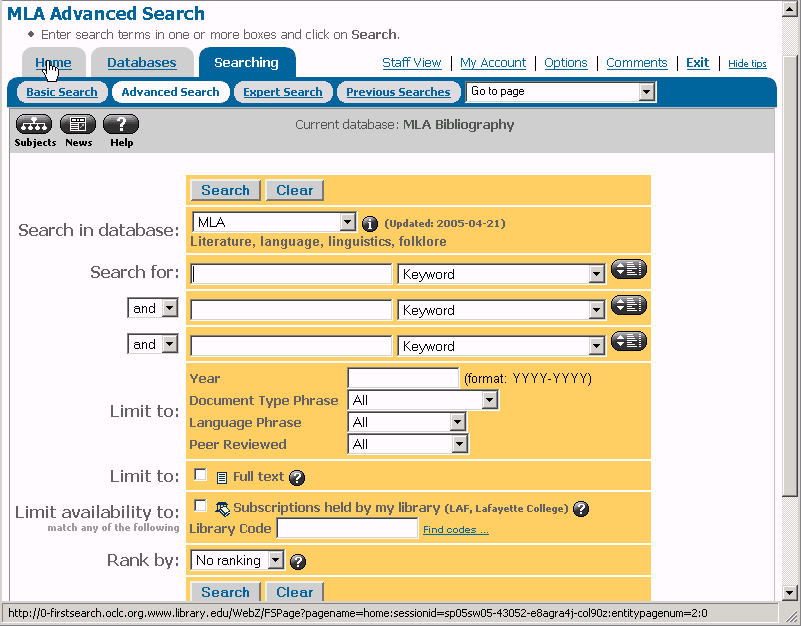Click the Exit link
The width and height of the screenshot is (801, 626).
click(x=697, y=63)
